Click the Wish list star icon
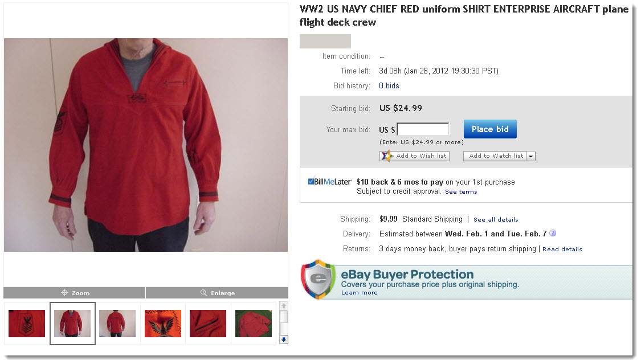Viewport: 641px width, 364px height. 387,156
